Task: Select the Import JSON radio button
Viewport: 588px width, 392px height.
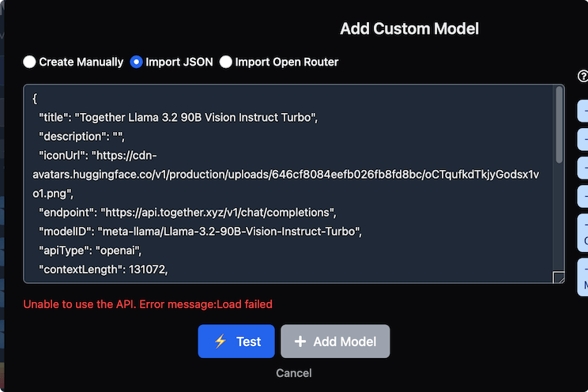Action: click(x=136, y=62)
